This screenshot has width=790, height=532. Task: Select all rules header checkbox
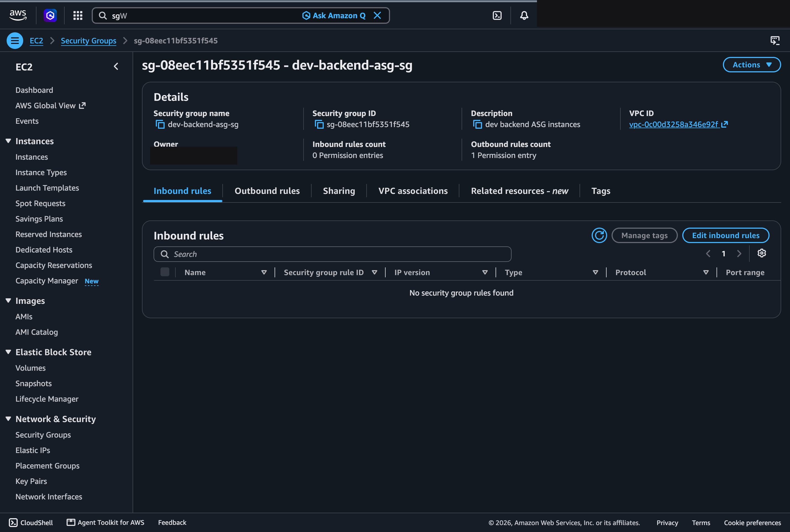pyautogui.click(x=165, y=272)
